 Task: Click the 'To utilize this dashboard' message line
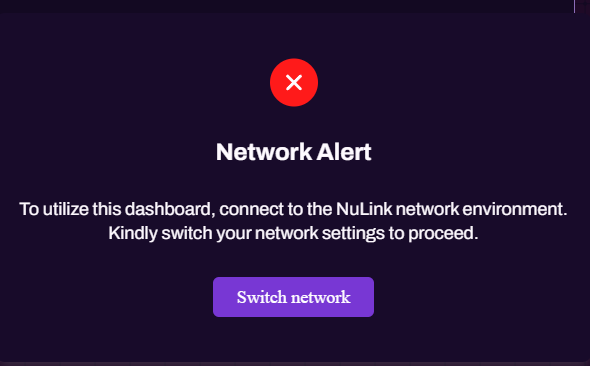click(x=293, y=210)
